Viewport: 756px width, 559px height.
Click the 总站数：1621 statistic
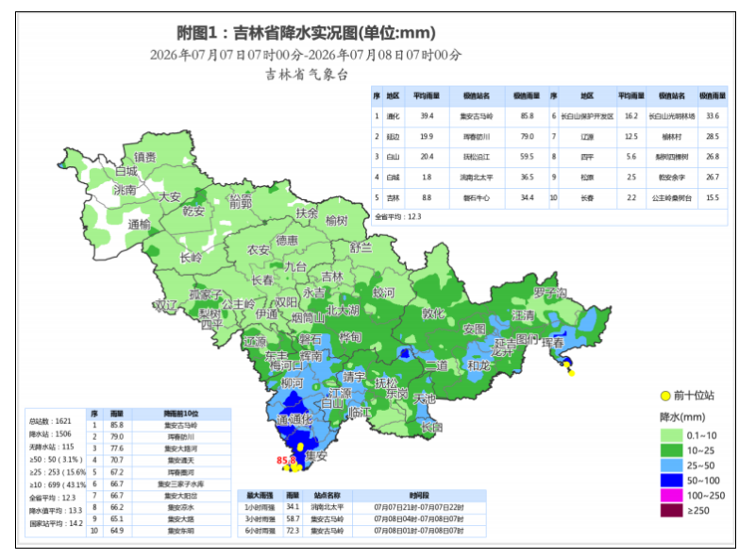[50, 421]
